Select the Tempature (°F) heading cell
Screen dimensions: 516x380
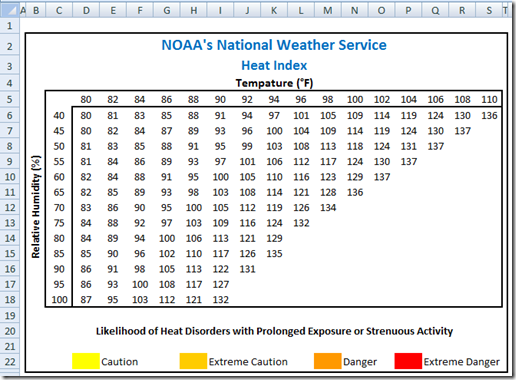click(274, 83)
